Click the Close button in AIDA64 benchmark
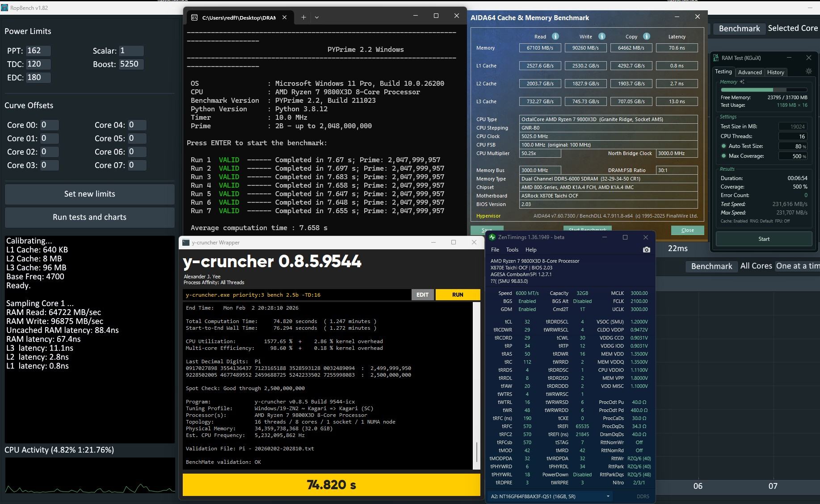The height and width of the screenshot is (504, 820). tap(688, 230)
